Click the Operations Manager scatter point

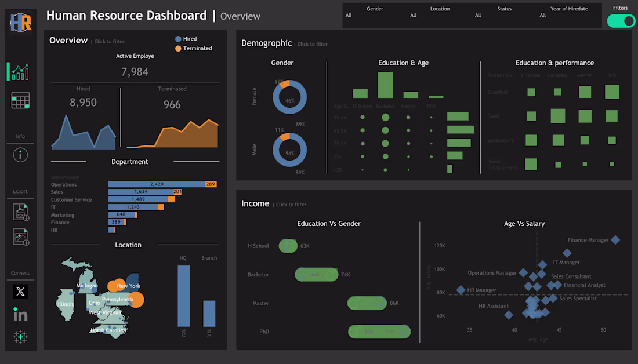pyautogui.click(x=523, y=273)
